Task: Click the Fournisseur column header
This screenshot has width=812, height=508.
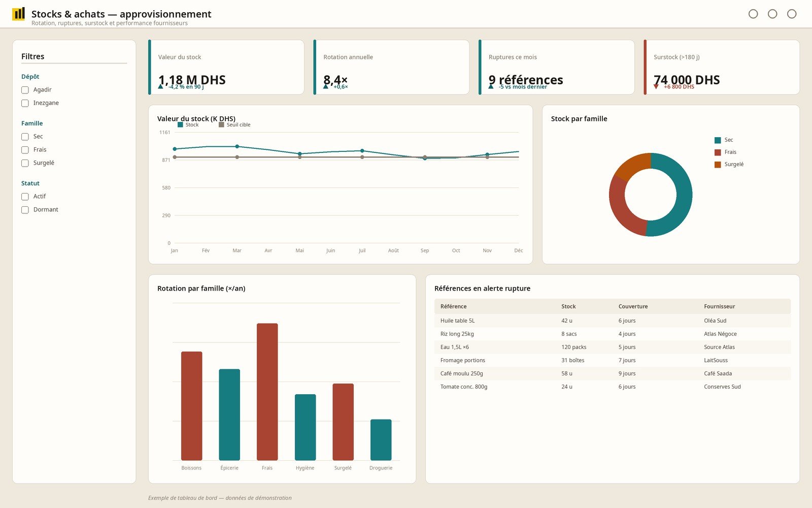Action: [x=719, y=306]
